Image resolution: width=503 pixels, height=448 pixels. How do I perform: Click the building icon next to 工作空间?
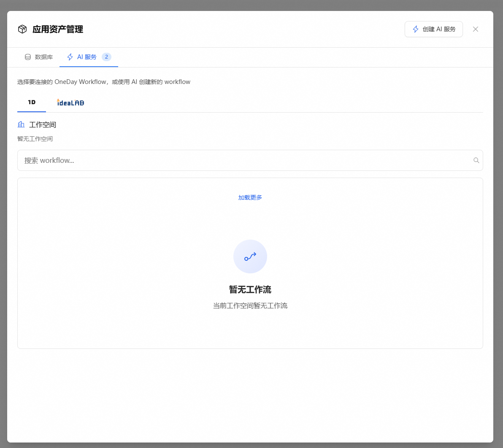(x=21, y=124)
